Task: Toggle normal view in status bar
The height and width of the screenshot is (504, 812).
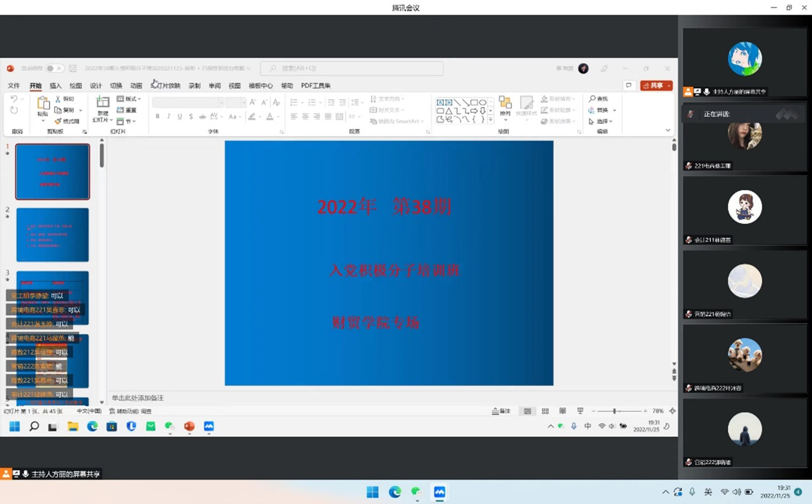Action: [x=528, y=411]
